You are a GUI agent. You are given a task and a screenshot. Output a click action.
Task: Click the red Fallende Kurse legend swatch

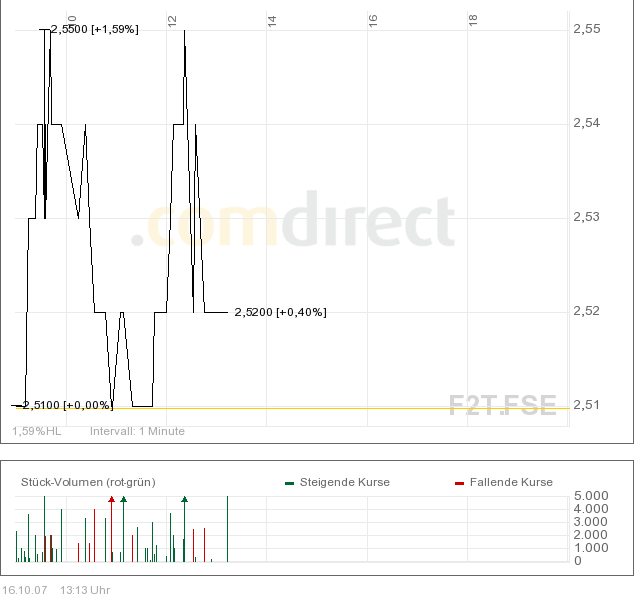(459, 483)
